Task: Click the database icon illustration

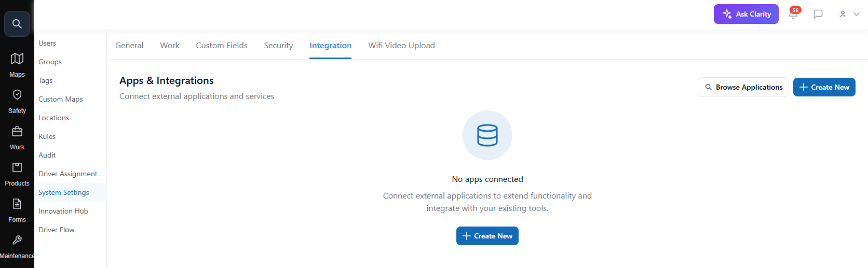Action: coord(487,135)
